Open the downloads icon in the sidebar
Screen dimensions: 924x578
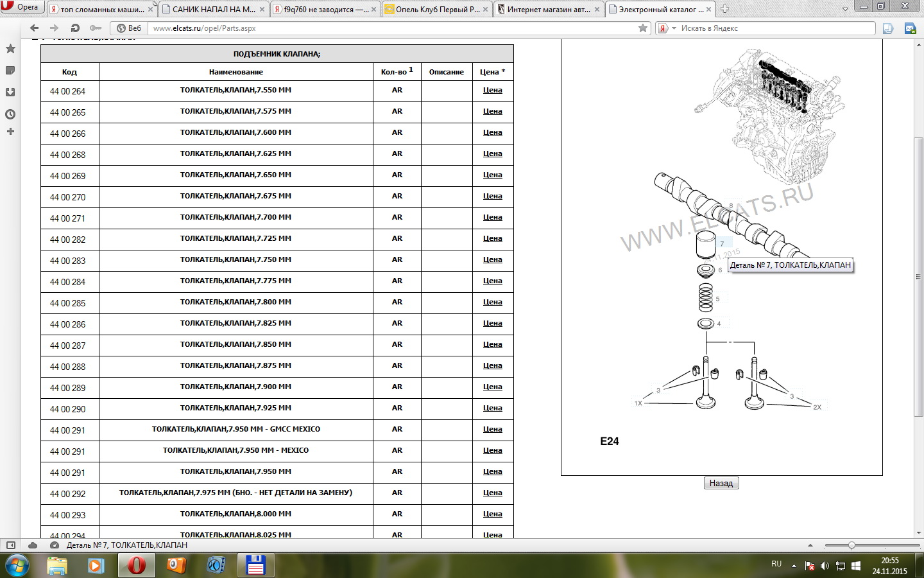10,92
